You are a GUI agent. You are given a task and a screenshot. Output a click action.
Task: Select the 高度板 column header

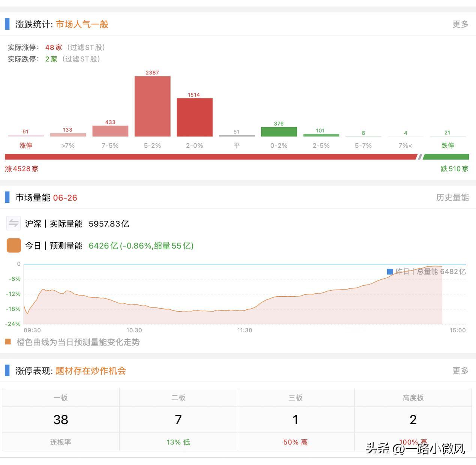413,397
